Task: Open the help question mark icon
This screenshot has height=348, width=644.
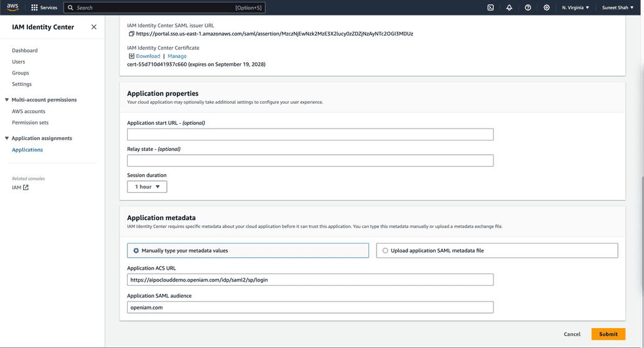Action: coord(528,7)
